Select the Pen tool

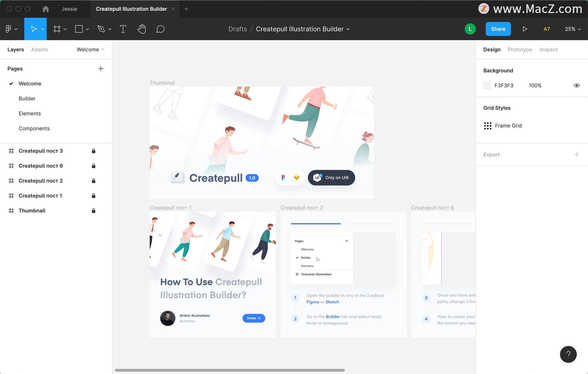click(x=101, y=29)
